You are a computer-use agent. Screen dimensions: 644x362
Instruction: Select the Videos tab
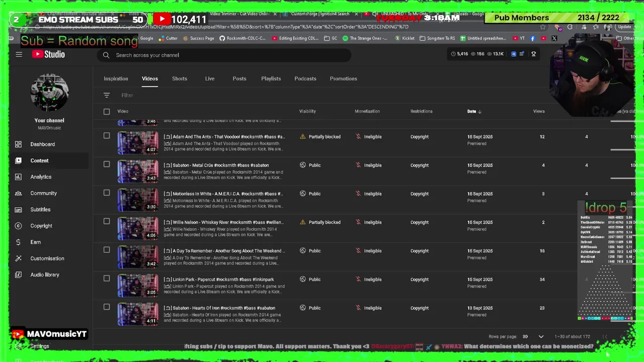coord(150,78)
